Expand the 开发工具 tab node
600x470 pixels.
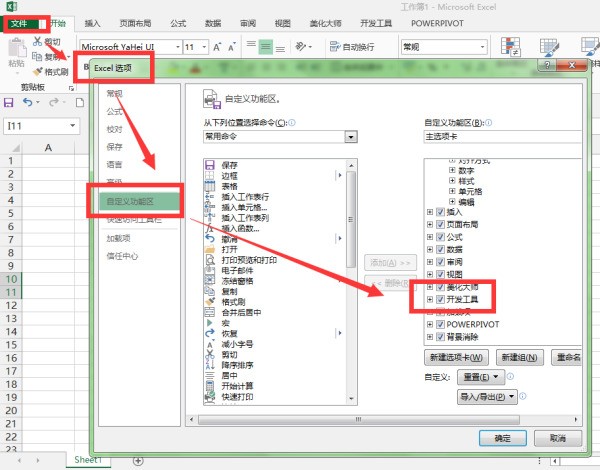430,299
